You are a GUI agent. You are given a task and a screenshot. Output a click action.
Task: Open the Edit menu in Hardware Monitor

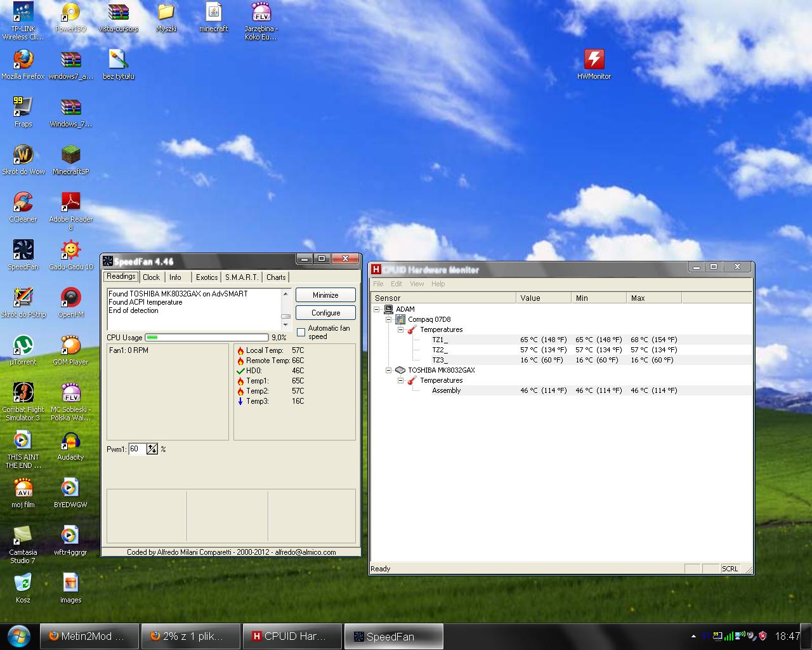[396, 284]
